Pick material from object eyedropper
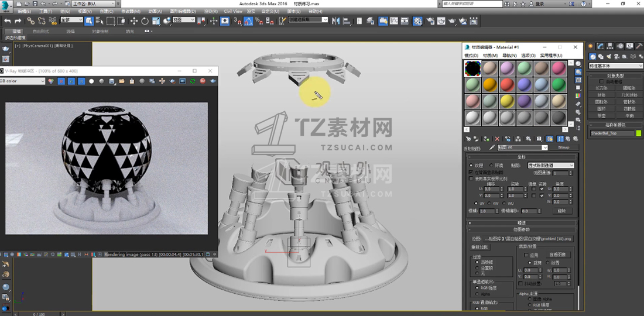This screenshot has height=316, width=644. 492,148
